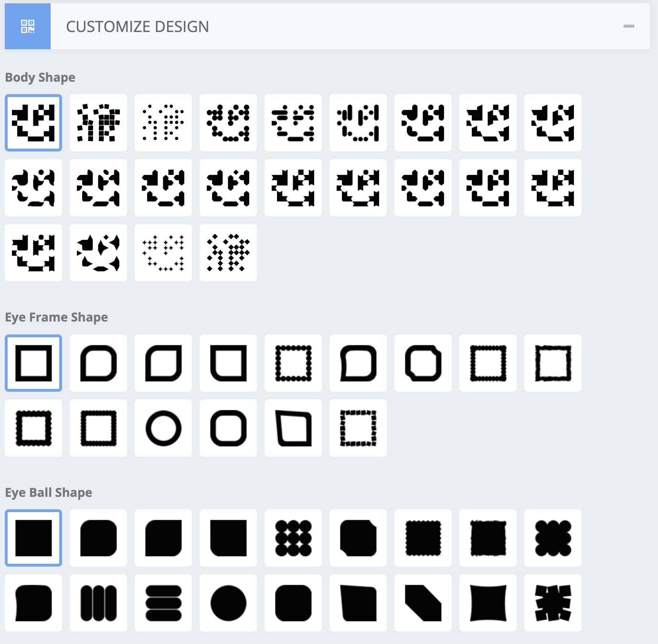Pick the diagonal cut-corner eye ball

(x=423, y=603)
